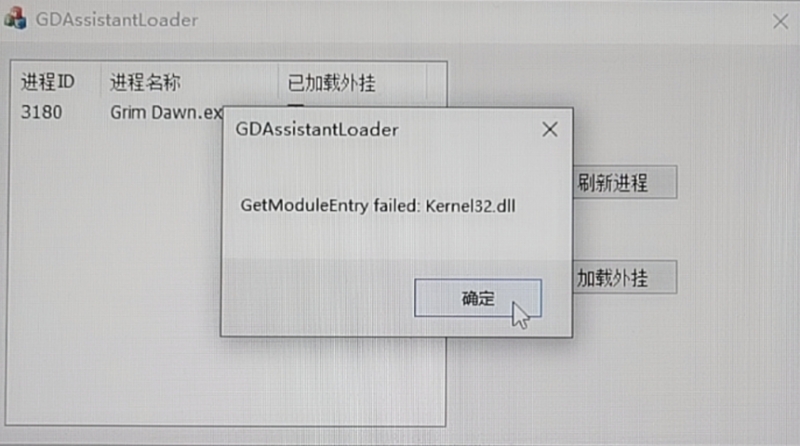Click the main window GDAssistantLoader title text

click(117, 20)
